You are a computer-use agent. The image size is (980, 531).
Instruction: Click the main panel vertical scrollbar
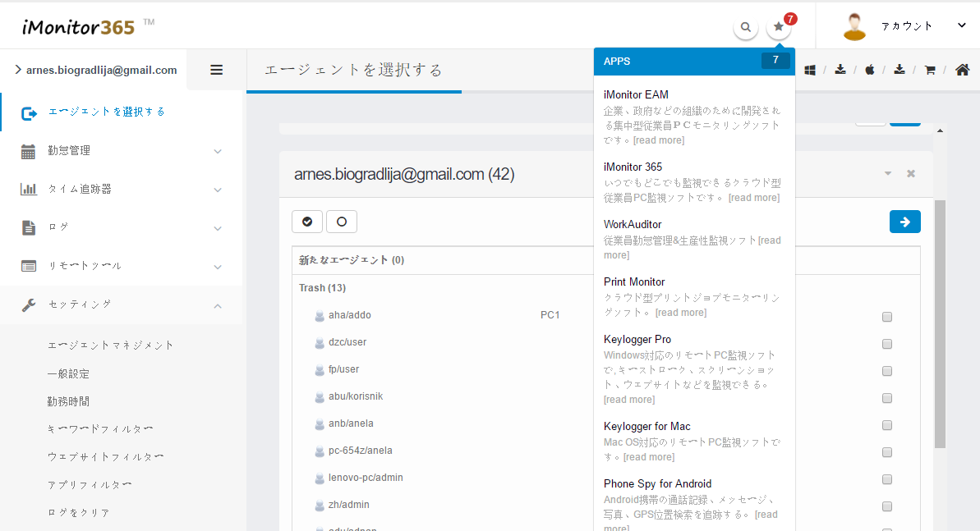[940, 323]
